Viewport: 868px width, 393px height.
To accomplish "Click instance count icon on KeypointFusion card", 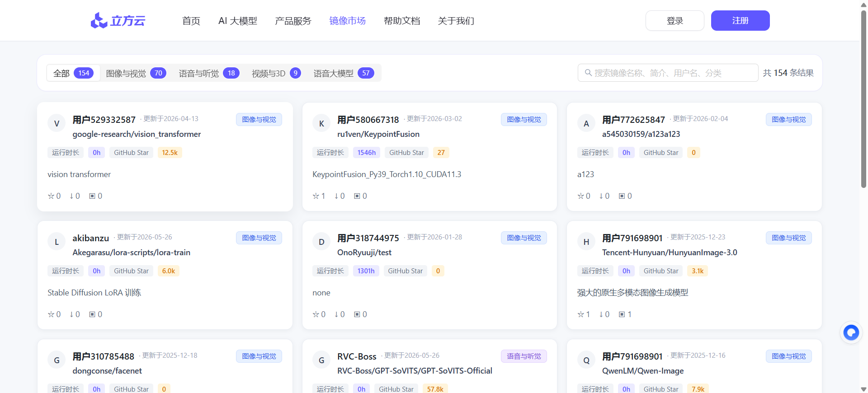I will (357, 196).
